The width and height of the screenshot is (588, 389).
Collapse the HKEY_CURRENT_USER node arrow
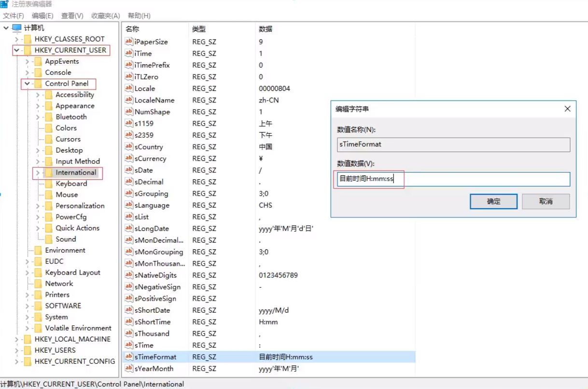17,50
